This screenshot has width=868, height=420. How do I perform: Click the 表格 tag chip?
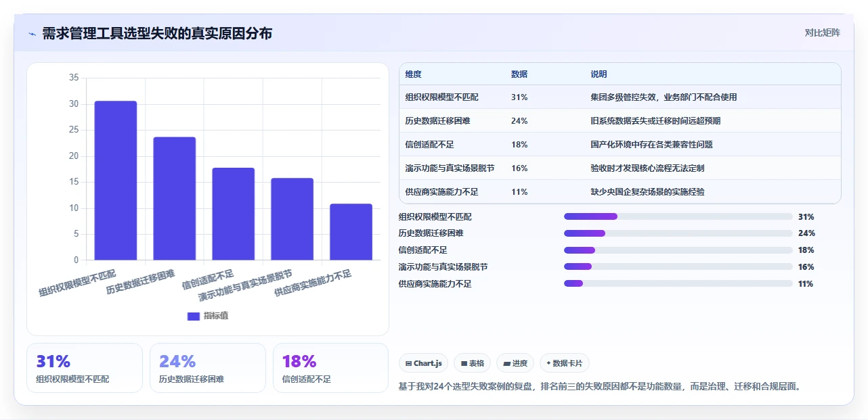tap(473, 363)
